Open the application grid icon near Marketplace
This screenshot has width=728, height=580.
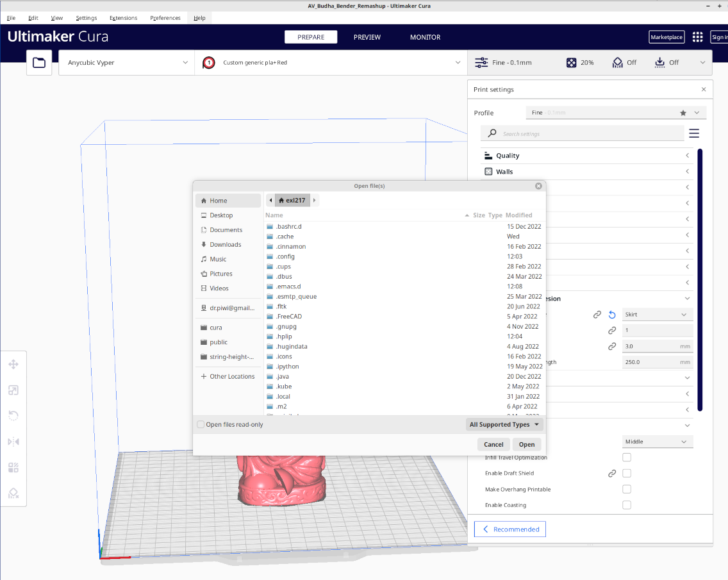[697, 37]
